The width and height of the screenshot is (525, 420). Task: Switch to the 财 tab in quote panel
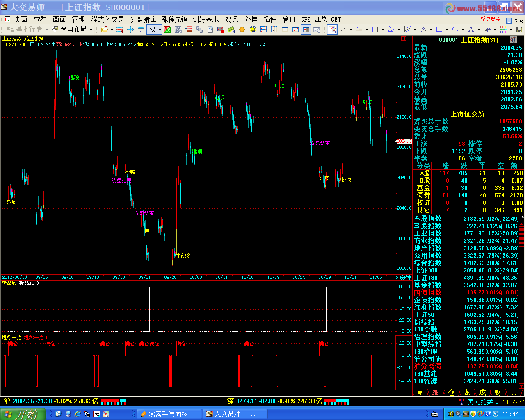tap(498, 393)
